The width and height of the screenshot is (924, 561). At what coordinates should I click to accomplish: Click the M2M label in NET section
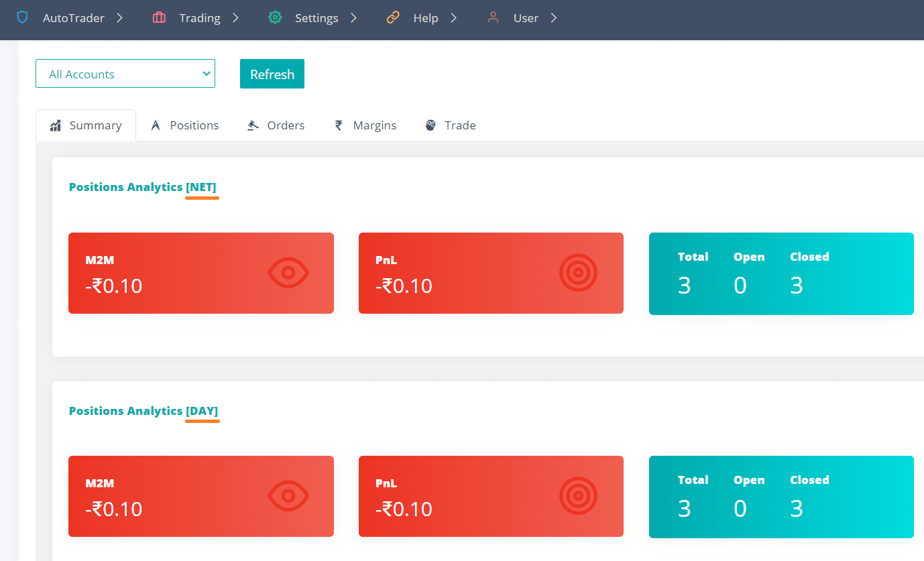click(x=100, y=260)
